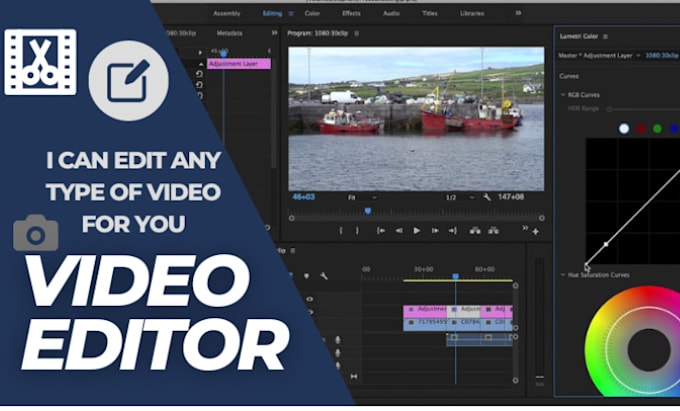The height and width of the screenshot is (411, 680).
Task: Open the timeline sequence panel menu
Action: coord(293,251)
